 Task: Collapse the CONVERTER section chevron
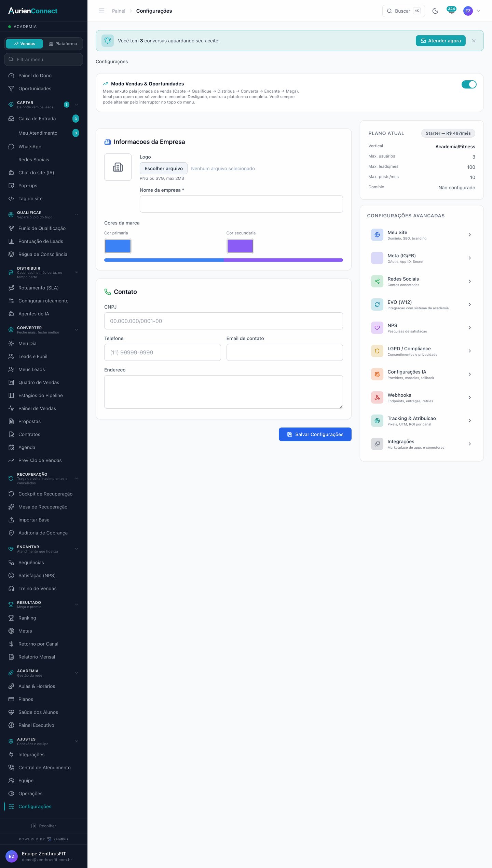(x=77, y=330)
